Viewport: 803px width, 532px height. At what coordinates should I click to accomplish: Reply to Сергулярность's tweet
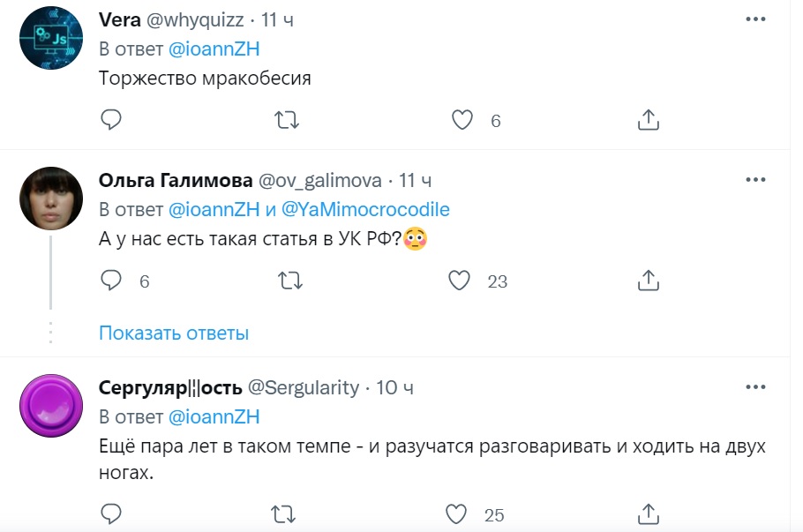110,513
